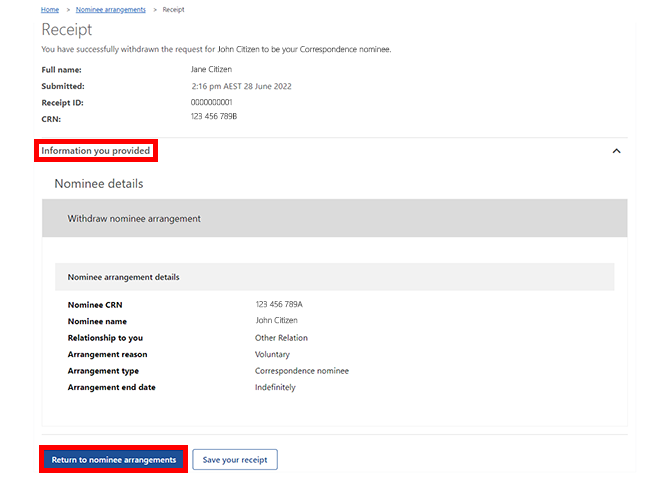Click the Indefinitely arrangement end date value
The height and width of the screenshot is (478, 650).
[275, 387]
